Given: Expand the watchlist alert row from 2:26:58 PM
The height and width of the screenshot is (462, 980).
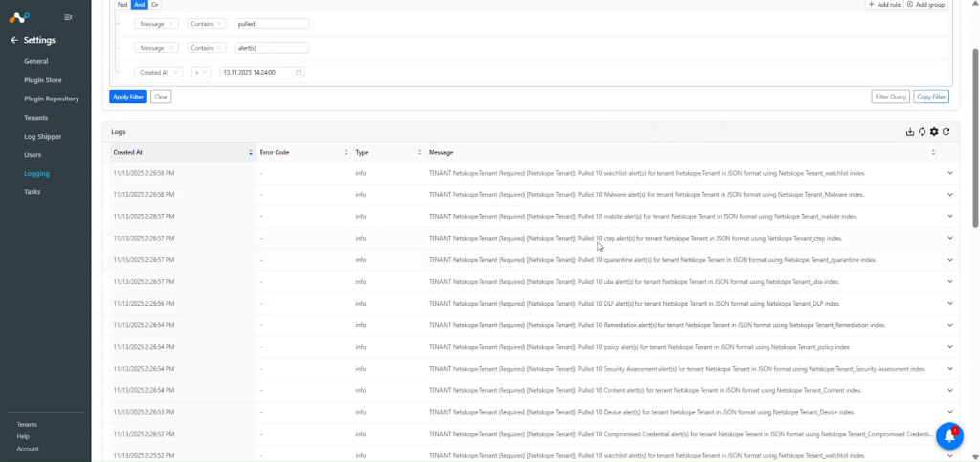Looking at the screenshot, I should [950, 173].
